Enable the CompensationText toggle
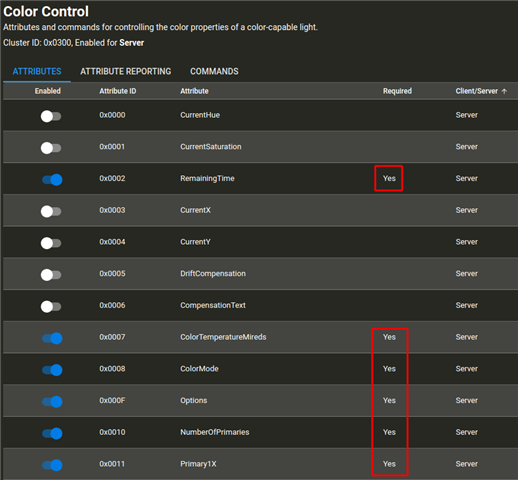Viewport: 518px width, 480px height. tap(51, 306)
